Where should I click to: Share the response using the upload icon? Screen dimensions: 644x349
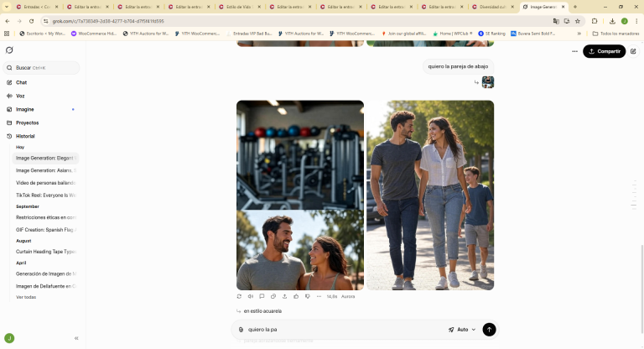coord(284,296)
